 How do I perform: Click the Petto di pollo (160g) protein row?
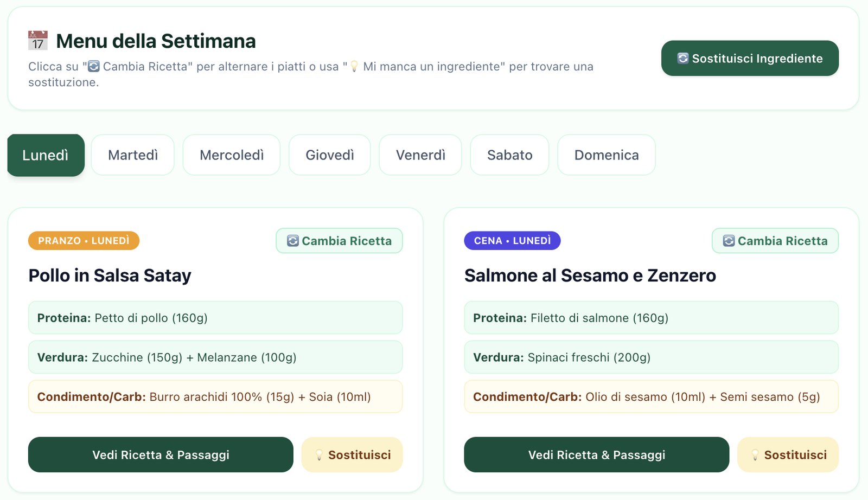pos(215,318)
